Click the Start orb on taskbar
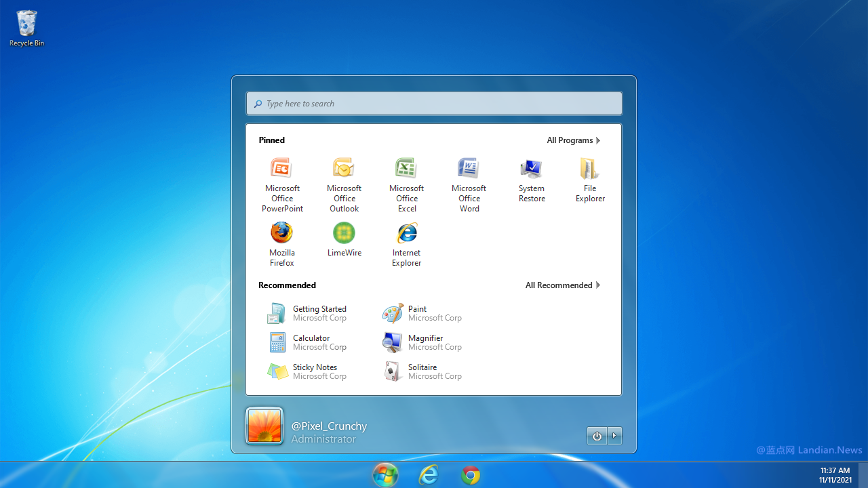 pos(385,475)
